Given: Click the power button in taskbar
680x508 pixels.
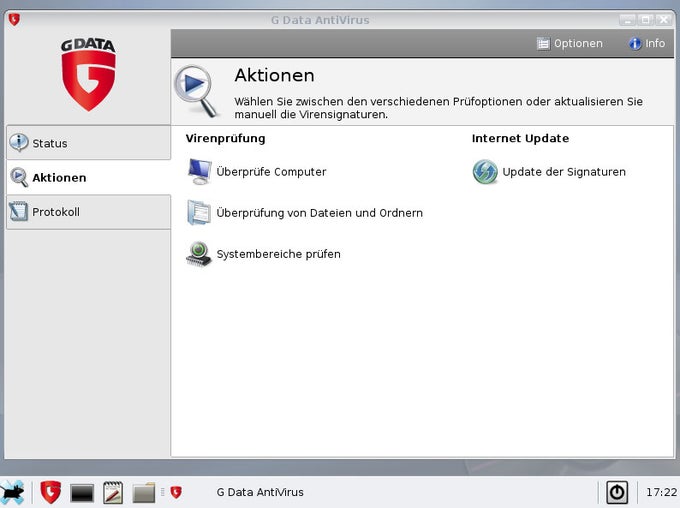Looking at the screenshot, I should [617, 492].
